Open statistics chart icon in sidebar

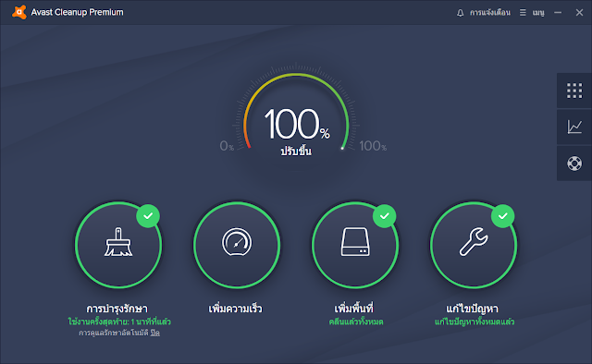coord(574,127)
